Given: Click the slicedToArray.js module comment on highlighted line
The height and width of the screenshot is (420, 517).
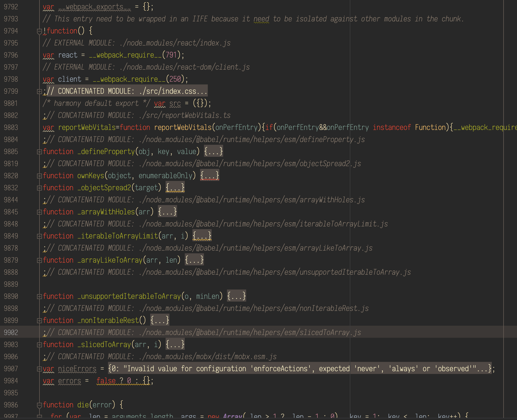Looking at the screenshot, I should [204, 333].
